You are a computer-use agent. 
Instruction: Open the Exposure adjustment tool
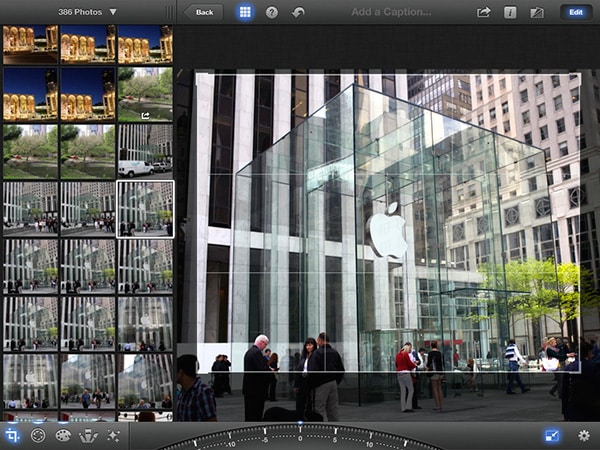click(38, 435)
